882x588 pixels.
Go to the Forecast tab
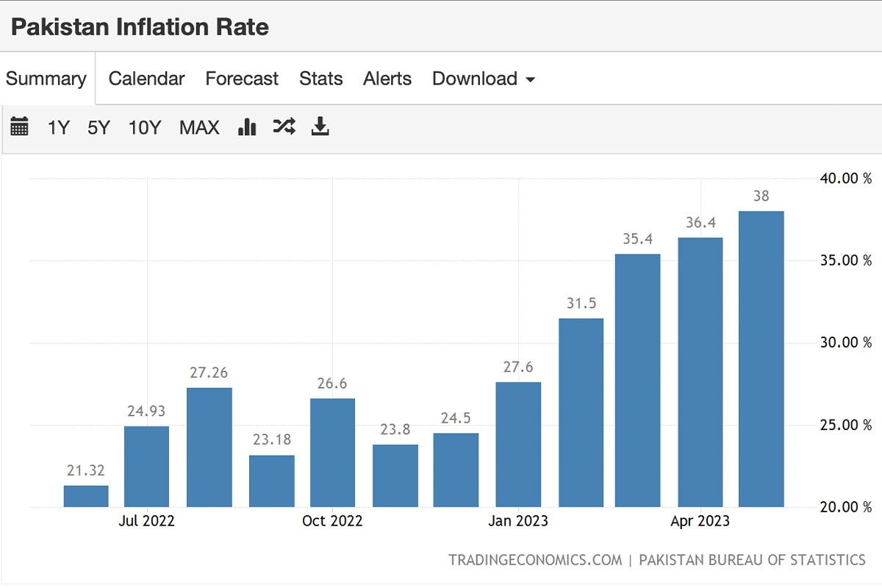click(x=242, y=79)
